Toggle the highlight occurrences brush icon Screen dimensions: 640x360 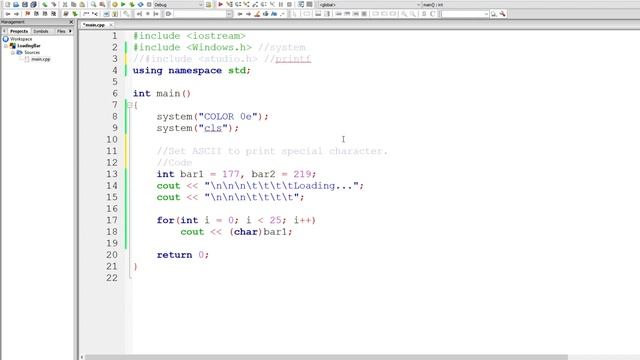pyautogui.click(x=257, y=14)
